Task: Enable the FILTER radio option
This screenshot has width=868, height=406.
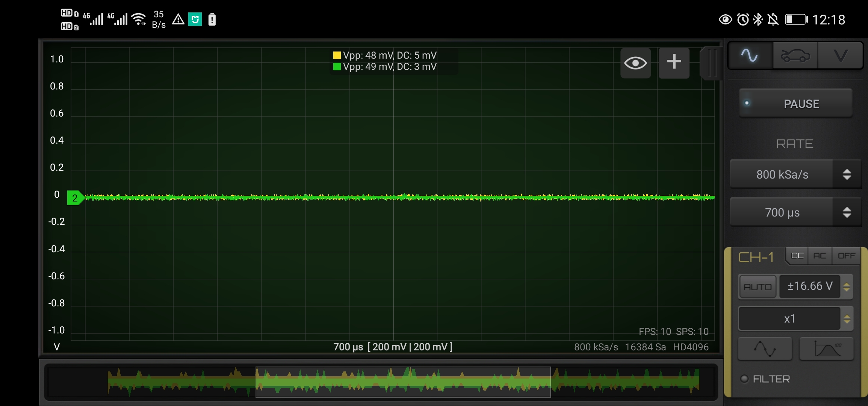Action: (x=744, y=379)
